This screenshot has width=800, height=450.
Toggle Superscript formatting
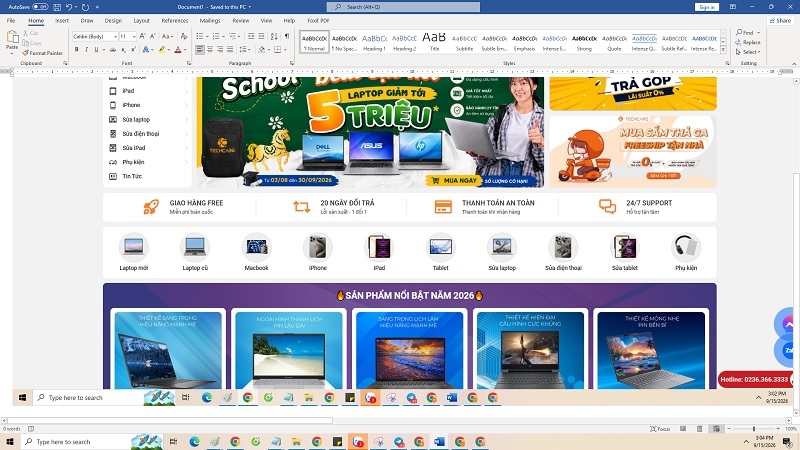pos(133,49)
